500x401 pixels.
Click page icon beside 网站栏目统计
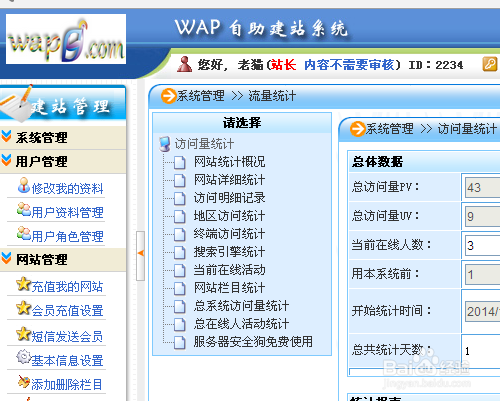[180, 289]
